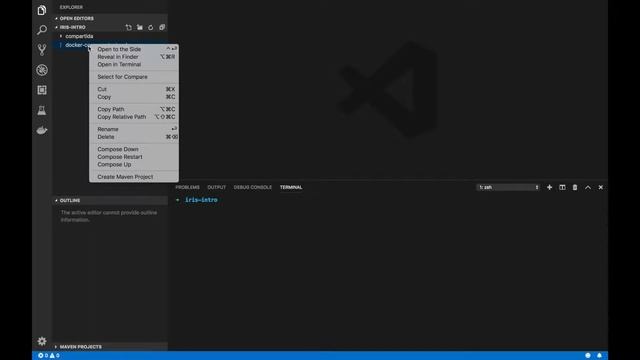
Task: Open the Search view icon
Action: pos(42,30)
